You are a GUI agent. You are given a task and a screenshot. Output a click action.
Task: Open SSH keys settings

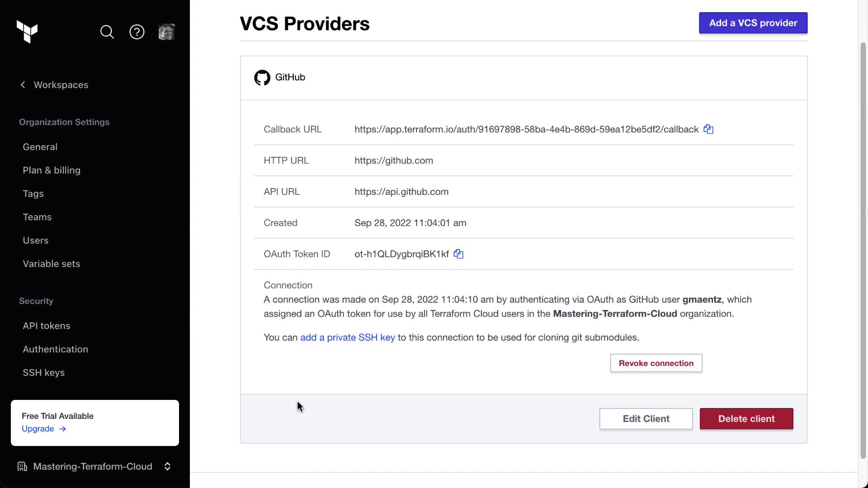click(x=44, y=373)
